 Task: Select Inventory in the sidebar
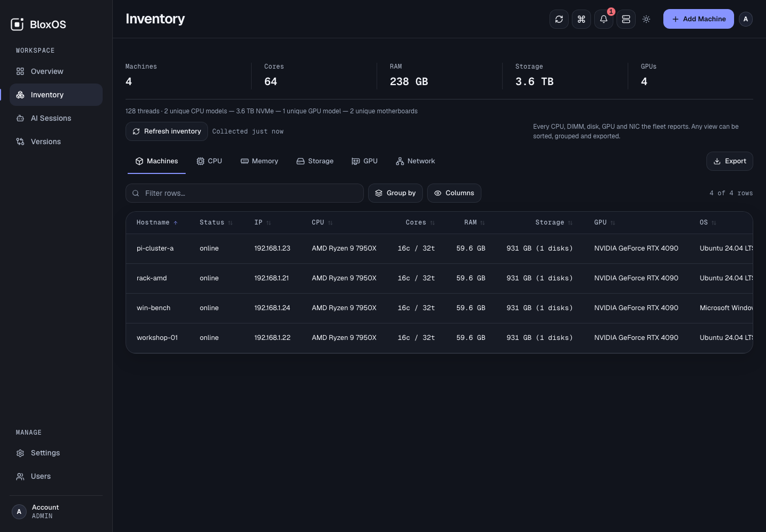pos(56,95)
